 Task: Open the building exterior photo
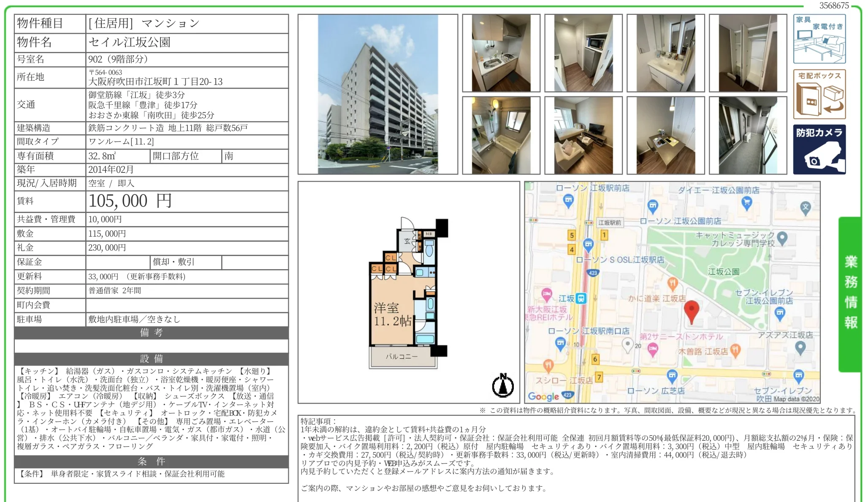[378, 94]
